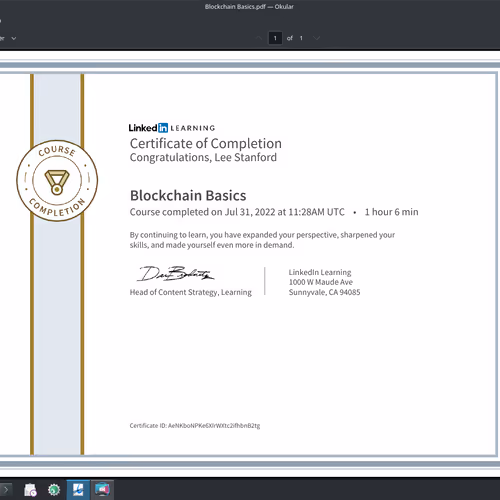The image size is (500, 500).
Task: Click the Course Completion medal badge
Action: (x=57, y=180)
